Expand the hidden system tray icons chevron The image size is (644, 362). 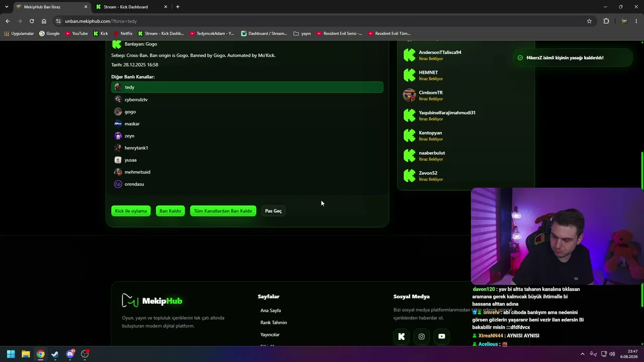[x=583, y=354]
